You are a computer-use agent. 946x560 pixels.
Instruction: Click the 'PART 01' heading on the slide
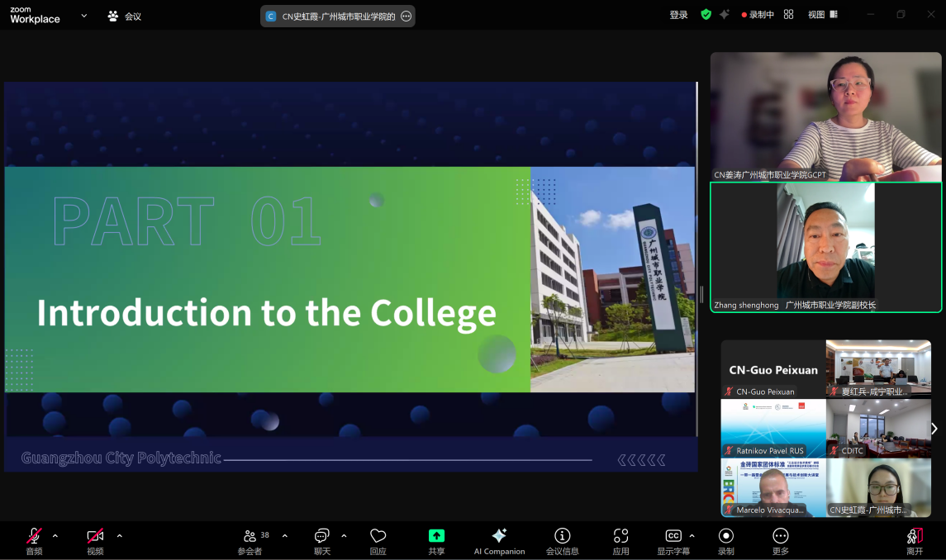pos(187,221)
